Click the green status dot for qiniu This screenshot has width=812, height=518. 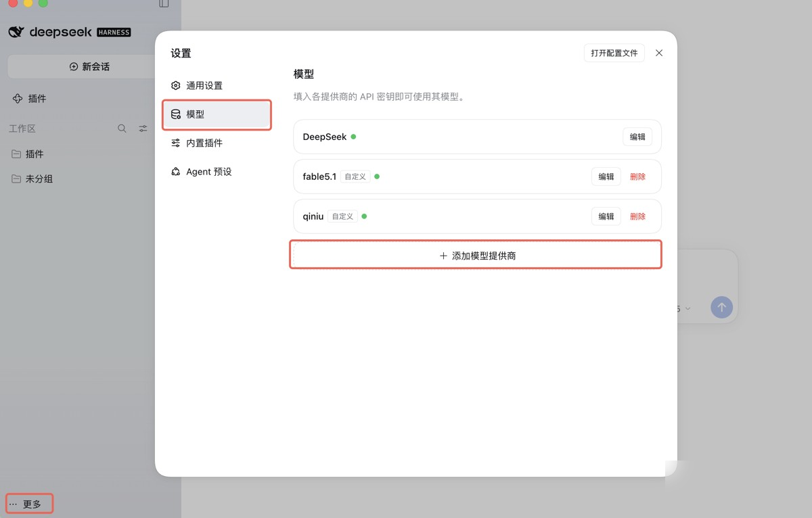click(364, 216)
